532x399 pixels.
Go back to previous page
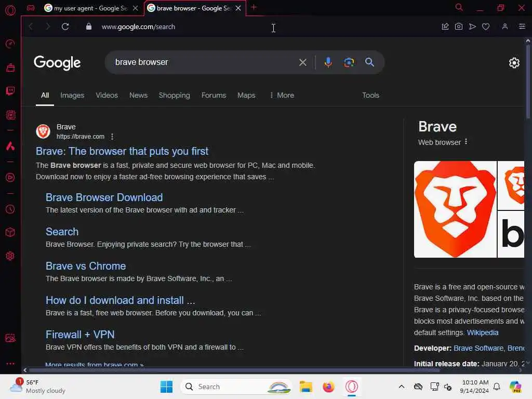(x=31, y=26)
